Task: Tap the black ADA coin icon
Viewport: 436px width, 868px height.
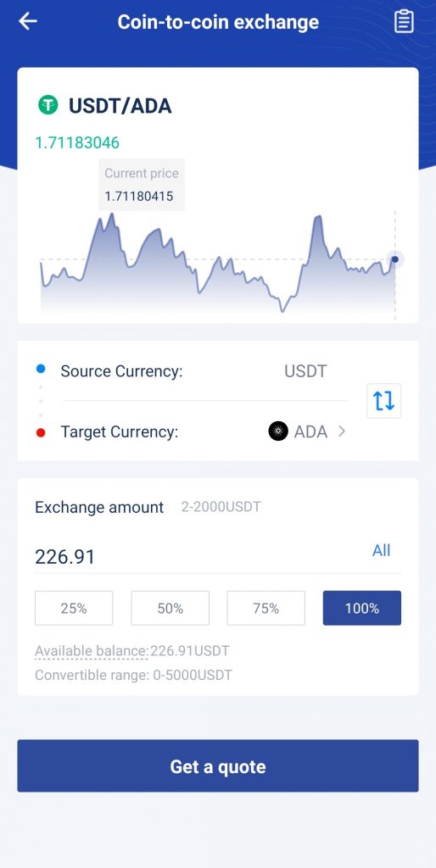Action: [x=278, y=431]
